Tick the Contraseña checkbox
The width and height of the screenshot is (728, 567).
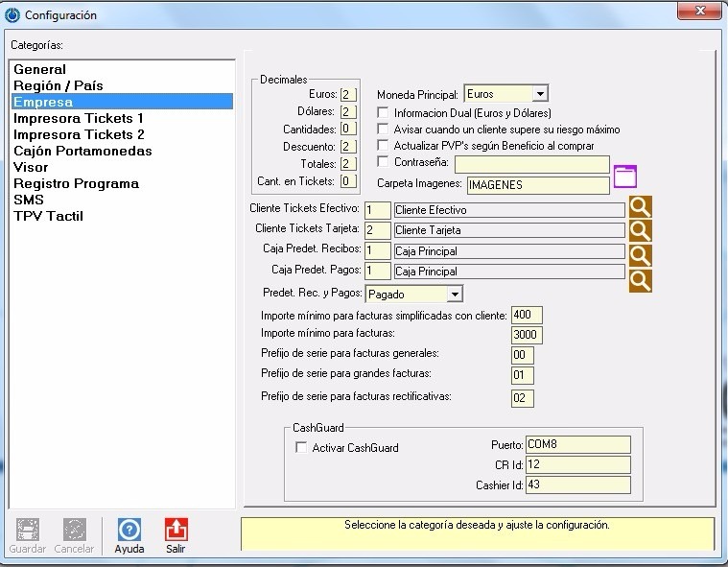[x=383, y=161]
